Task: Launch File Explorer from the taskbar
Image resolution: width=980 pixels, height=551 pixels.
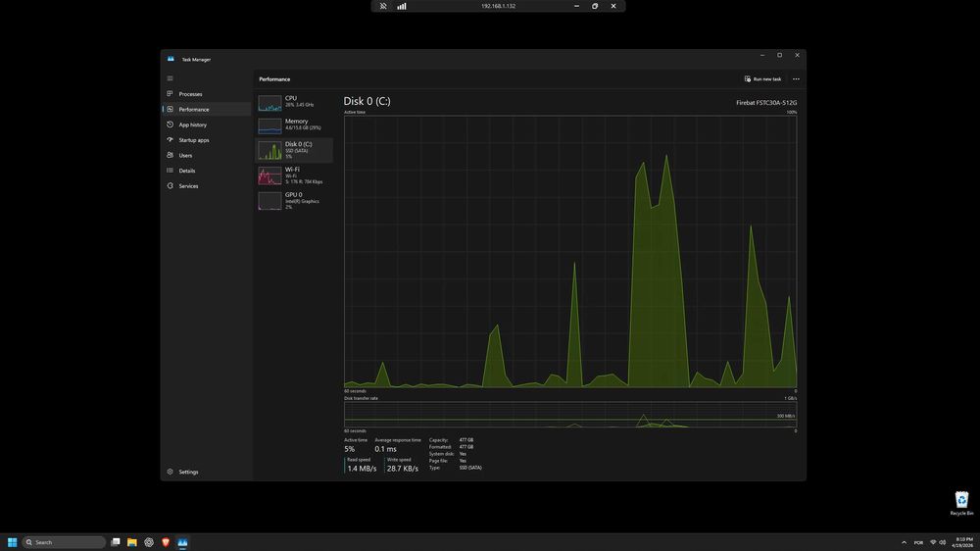Action: pos(132,542)
